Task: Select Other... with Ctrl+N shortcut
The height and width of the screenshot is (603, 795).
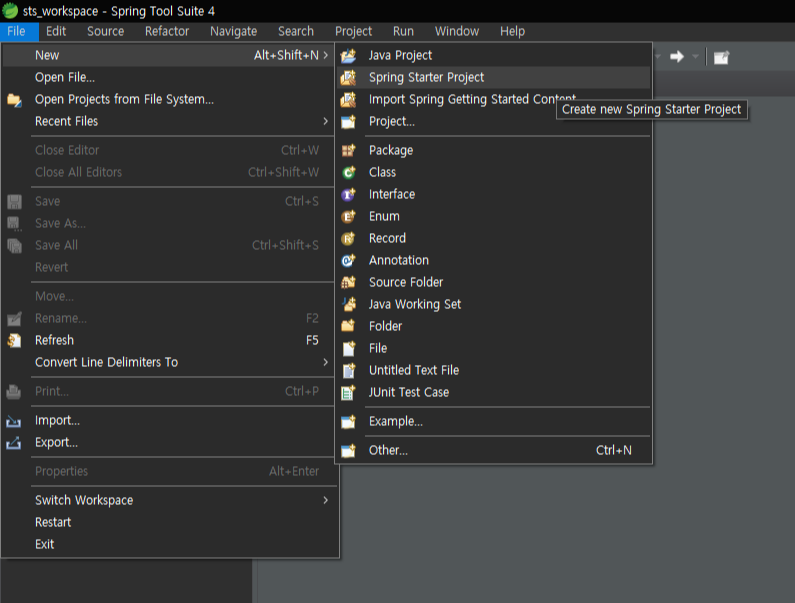Action: [493, 450]
